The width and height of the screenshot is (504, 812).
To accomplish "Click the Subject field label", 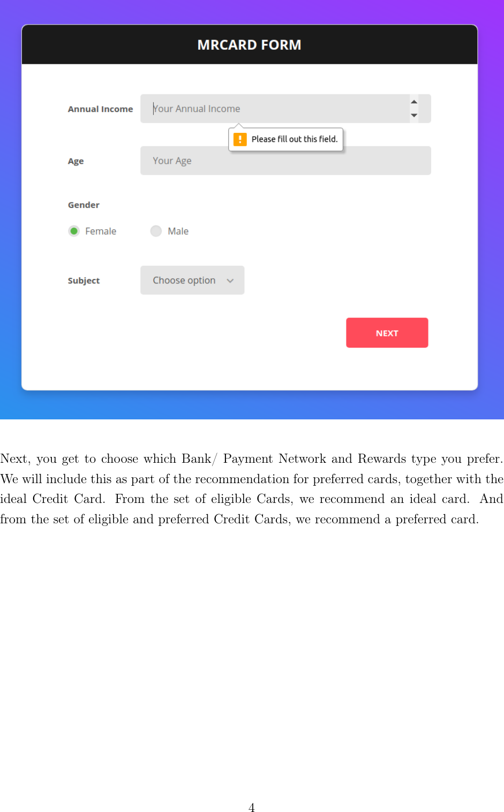I will coord(84,280).
